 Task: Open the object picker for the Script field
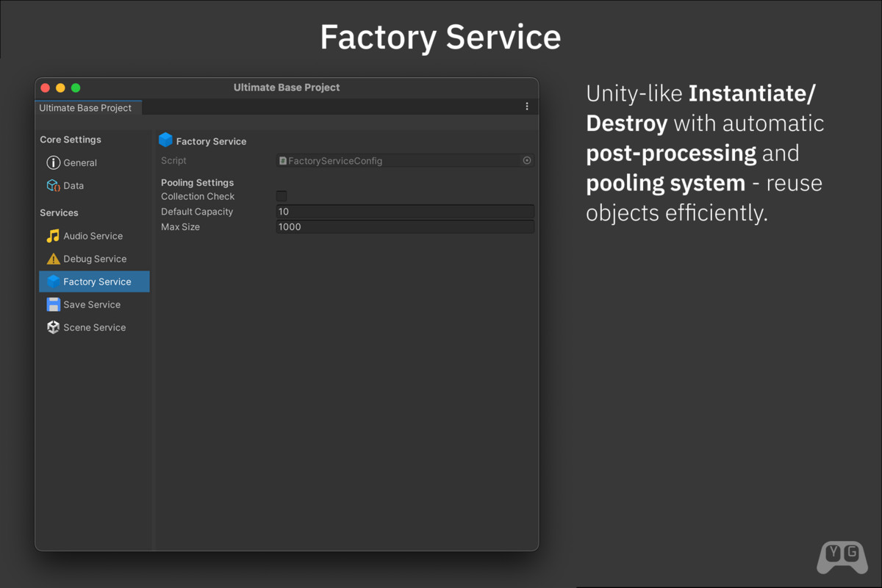pos(526,160)
